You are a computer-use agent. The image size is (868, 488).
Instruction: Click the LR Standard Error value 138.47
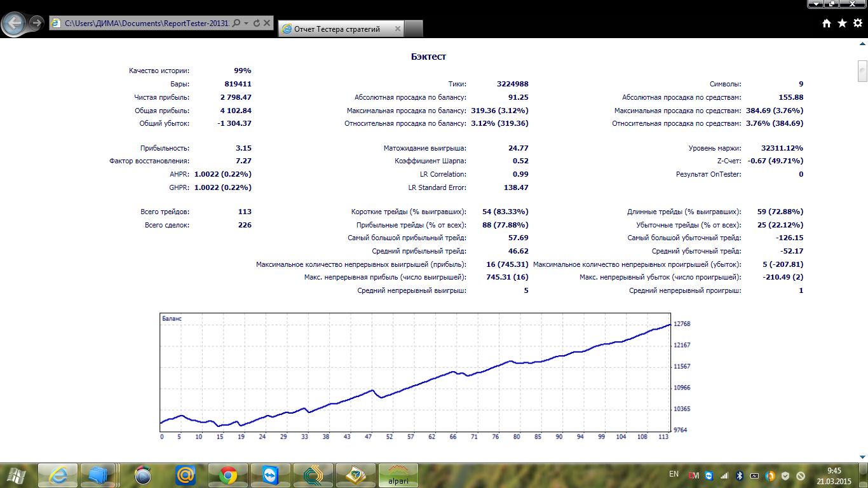pos(516,187)
